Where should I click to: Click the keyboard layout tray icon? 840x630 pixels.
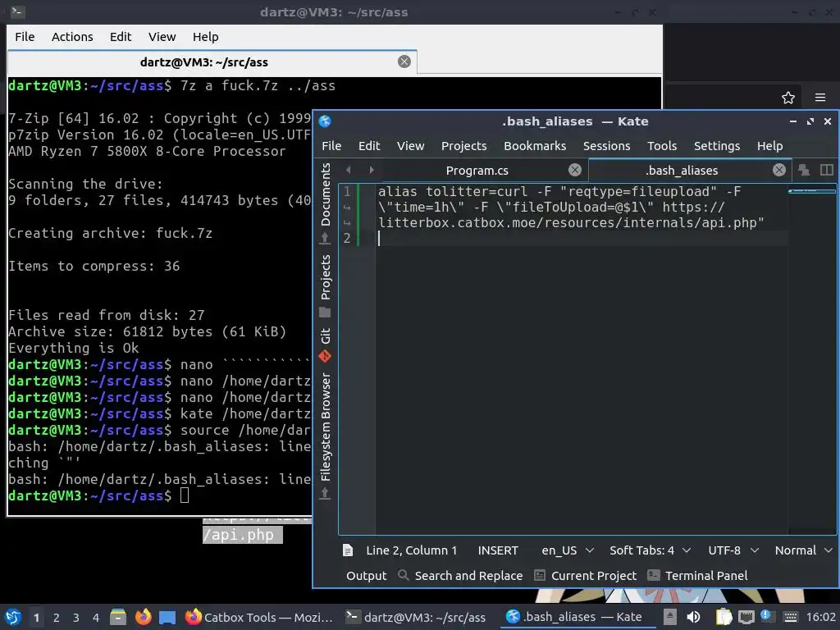[x=790, y=617]
